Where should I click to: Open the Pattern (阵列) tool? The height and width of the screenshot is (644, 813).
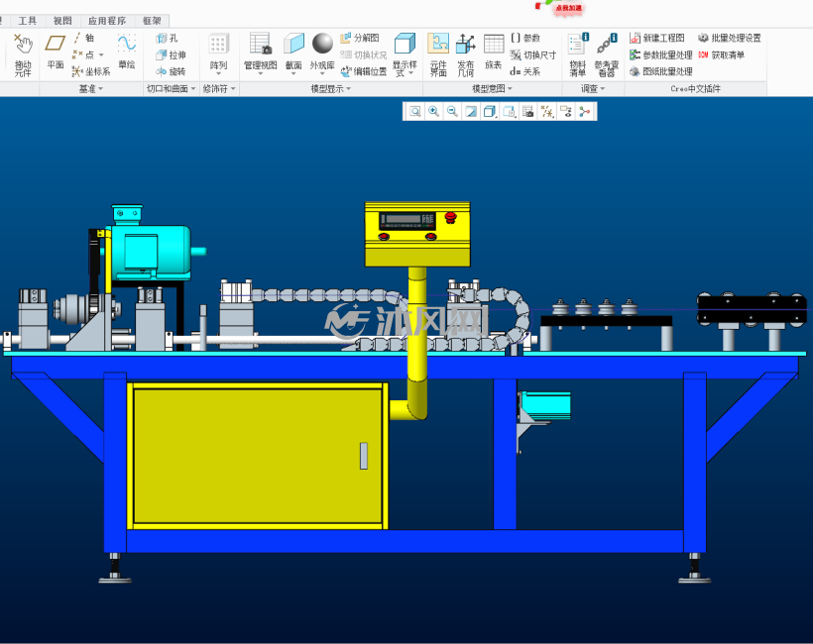(218, 54)
